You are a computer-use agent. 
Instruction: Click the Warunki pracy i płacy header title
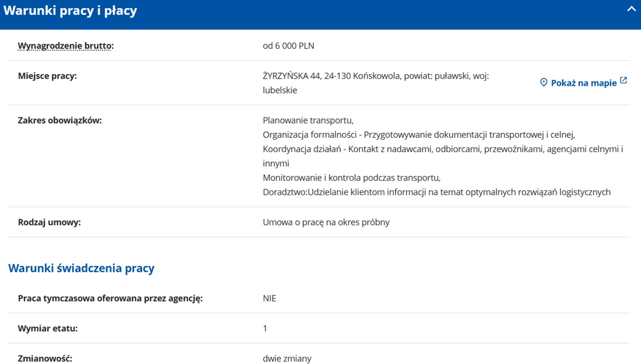(70, 11)
